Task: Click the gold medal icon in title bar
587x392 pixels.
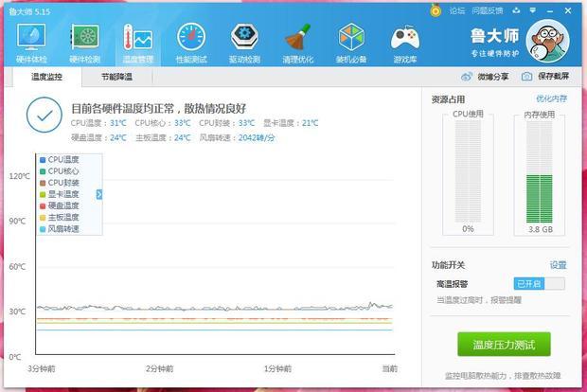Action: (436, 10)
